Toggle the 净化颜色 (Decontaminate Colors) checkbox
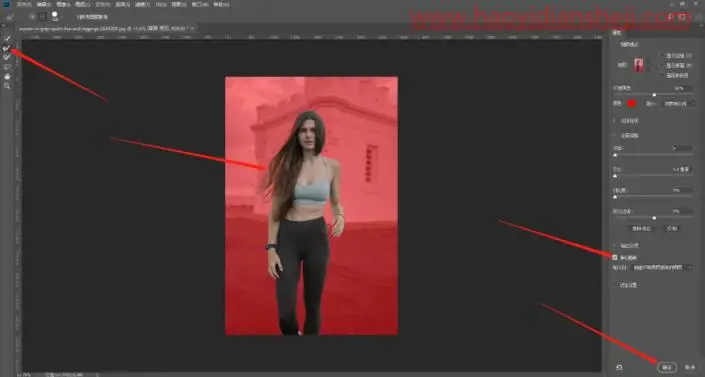Viewport: 705px width, 377px height. point(615,257)
